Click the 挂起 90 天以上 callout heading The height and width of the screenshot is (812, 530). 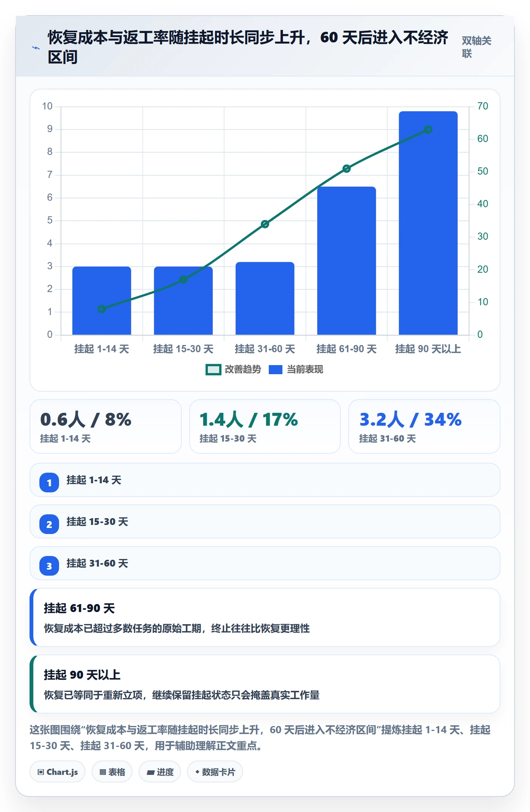82,675
